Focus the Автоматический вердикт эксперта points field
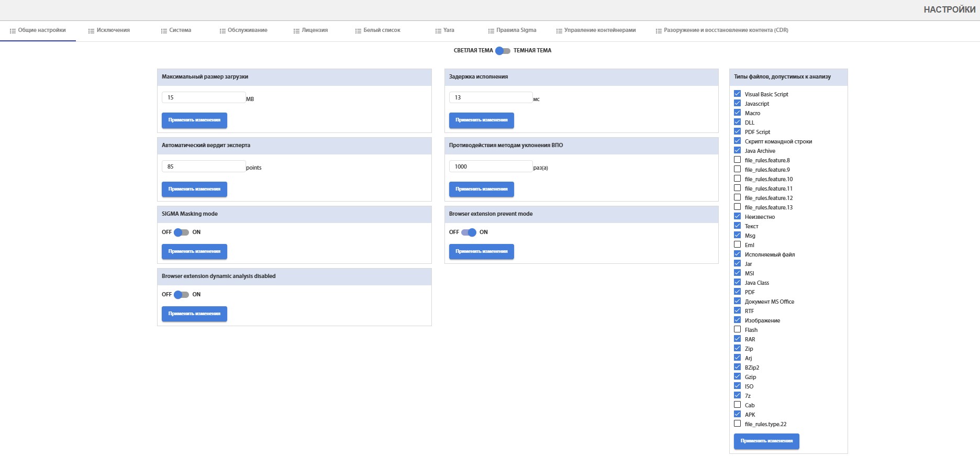 point(203,166)
